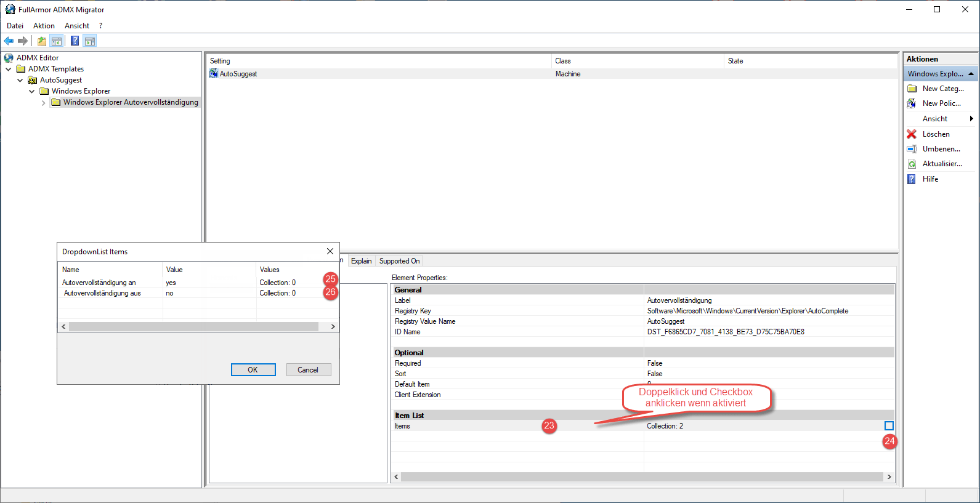This screenshot has height=503, width=980.
Task: Collapse the ADMX Templates tree node
Action: pyautogui.click(x=9, y=69)
